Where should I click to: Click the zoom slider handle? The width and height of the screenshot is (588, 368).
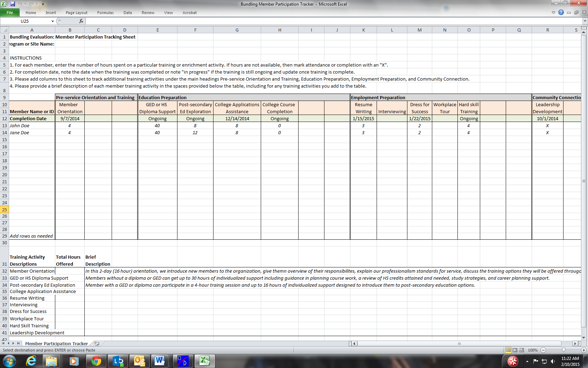[563, 350]
